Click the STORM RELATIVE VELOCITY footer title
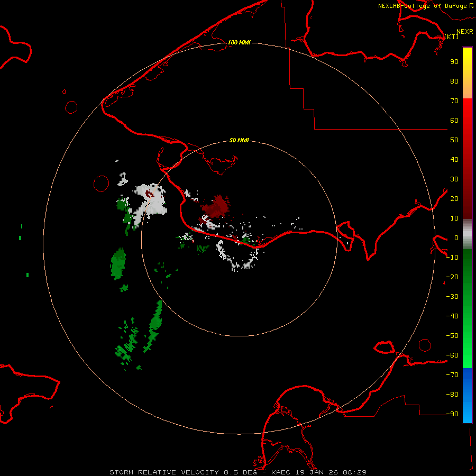The width and height of the screenshot is (476, 476). [164, 472]
